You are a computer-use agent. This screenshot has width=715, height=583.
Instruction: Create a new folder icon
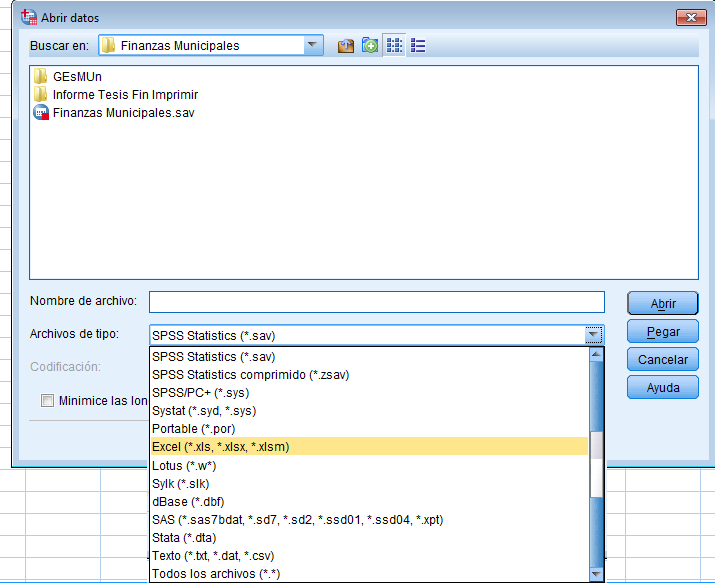370,46
